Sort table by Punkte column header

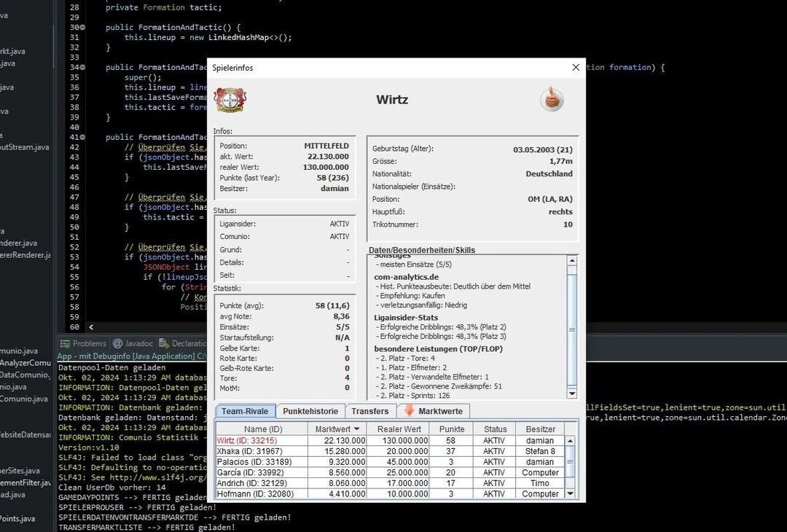pyautogui.click(x=451, y=429)
